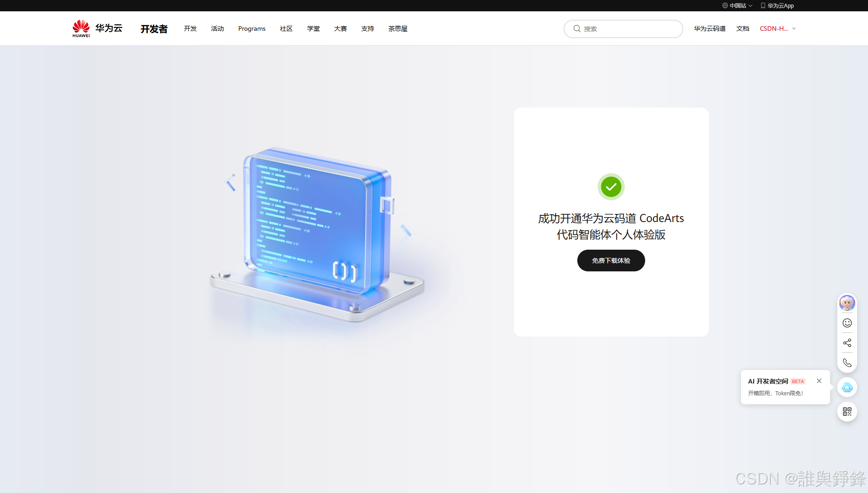Expand the CSDN-H... account dropdown

(794, 28)
